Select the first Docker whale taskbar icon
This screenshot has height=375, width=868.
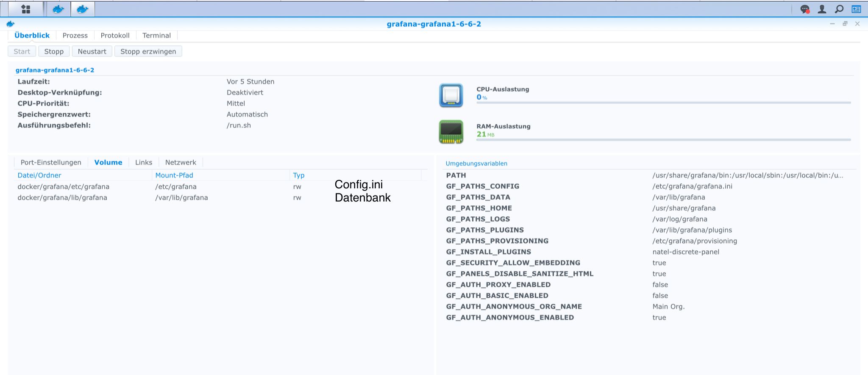coord(58,9)
